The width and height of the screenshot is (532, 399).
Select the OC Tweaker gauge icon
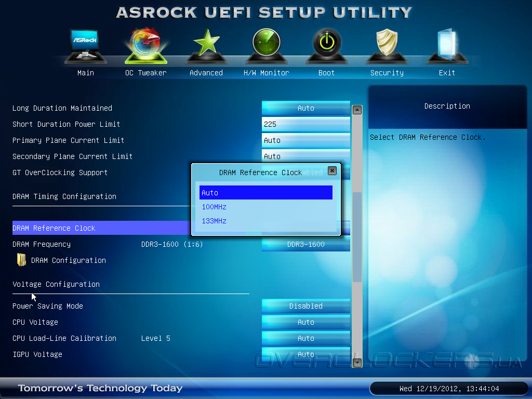coord(146,46)
